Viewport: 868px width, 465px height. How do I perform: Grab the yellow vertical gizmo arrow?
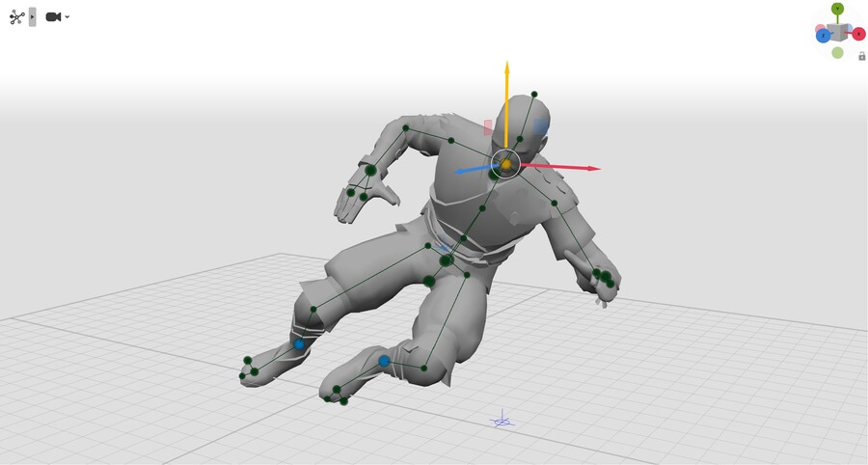[506, 105]
